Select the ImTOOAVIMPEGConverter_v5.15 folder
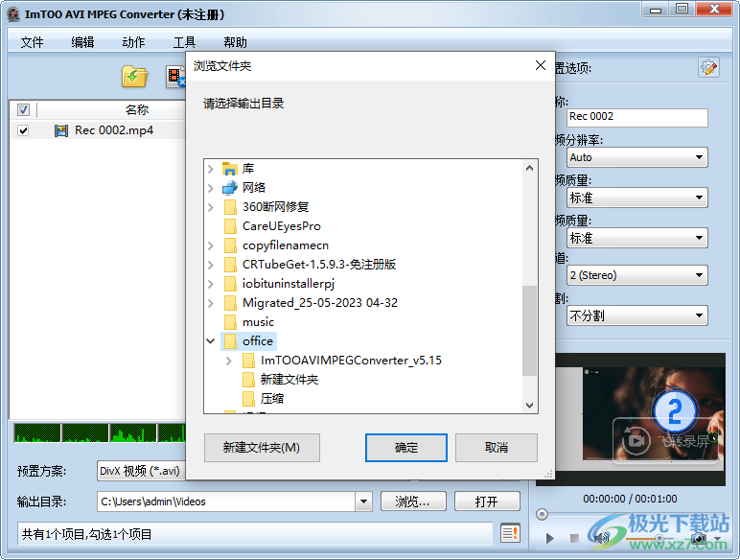Image resolution: width=740 pixels, height=560 pixels. pos(351,361)
